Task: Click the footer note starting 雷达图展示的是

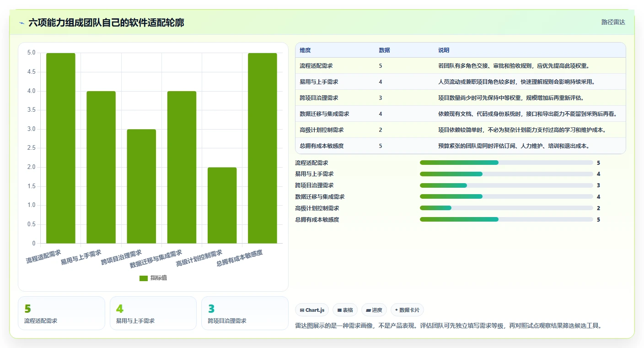Action: tap(449, 326)
